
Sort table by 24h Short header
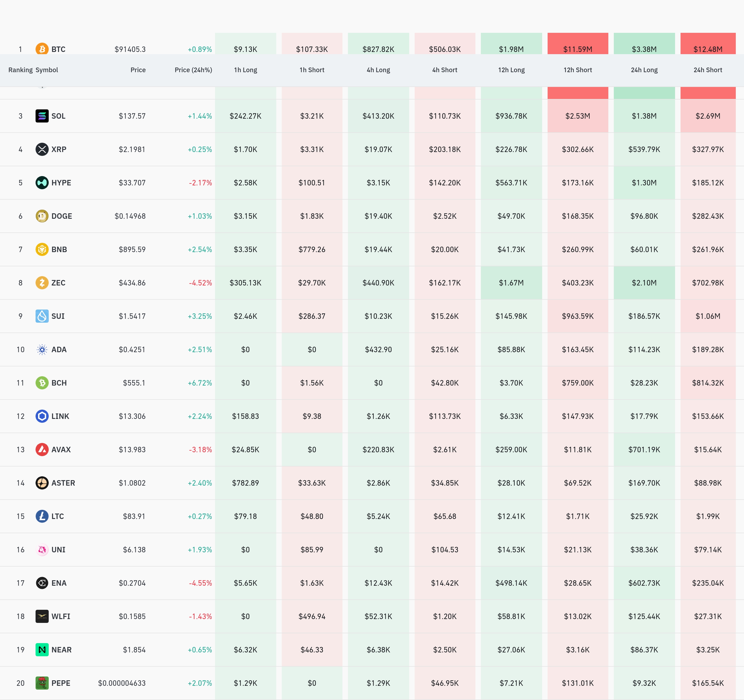pos(708,70)
